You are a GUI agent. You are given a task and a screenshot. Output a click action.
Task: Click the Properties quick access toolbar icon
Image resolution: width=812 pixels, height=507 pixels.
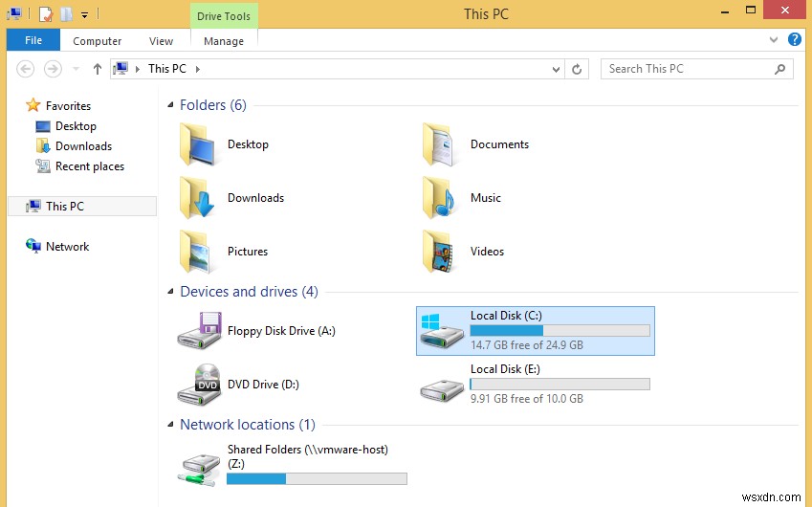point(46,14)
